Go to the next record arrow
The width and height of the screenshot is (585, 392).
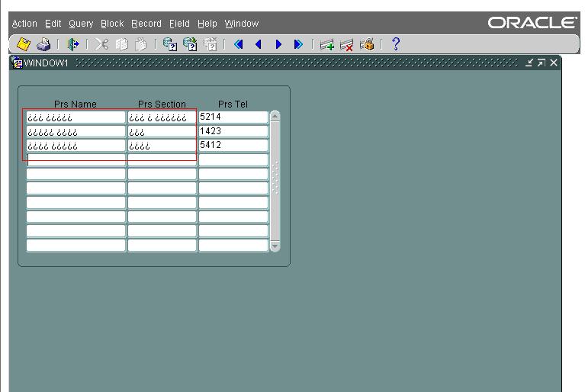278,45
